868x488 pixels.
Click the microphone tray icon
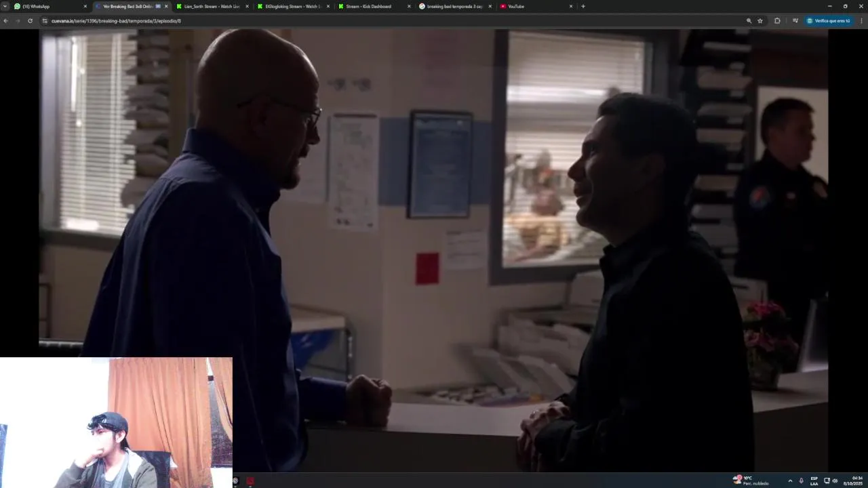pyautogui.click(x=801, y=481)
